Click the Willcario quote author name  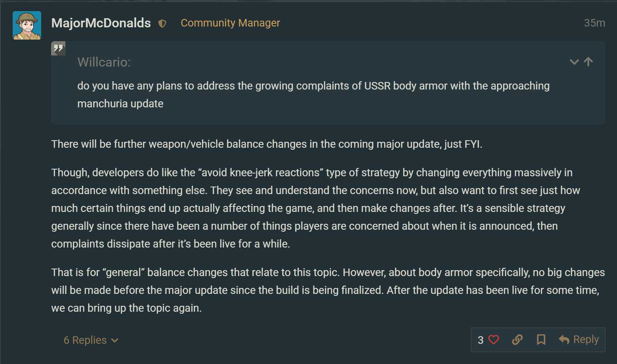coord(104,62)
